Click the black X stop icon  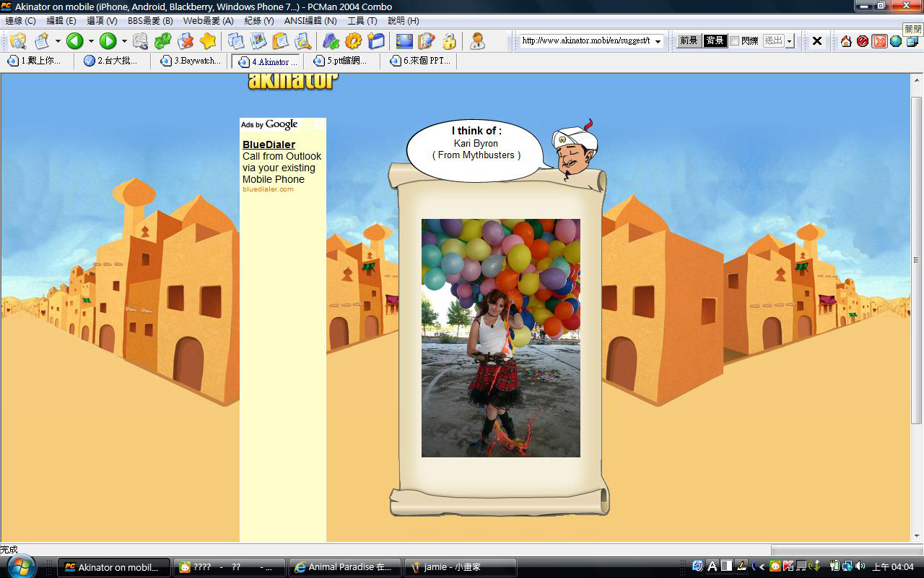[x=817, y=40]
